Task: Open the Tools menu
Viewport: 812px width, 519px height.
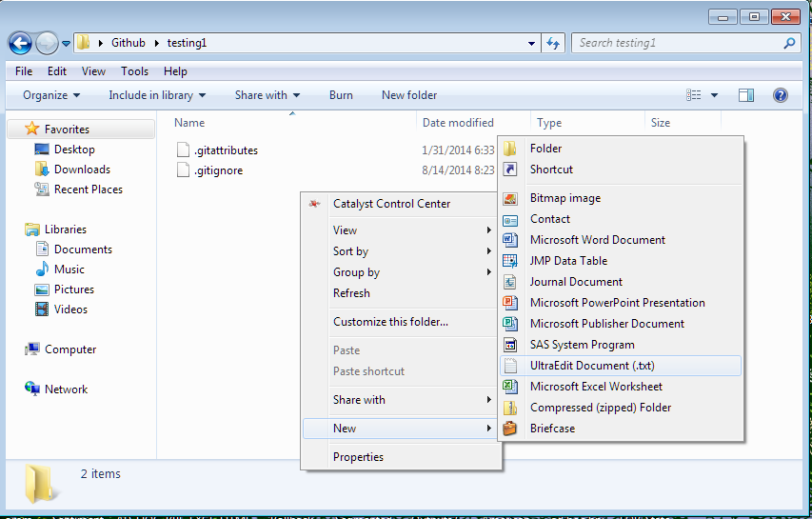Action: 134,71
